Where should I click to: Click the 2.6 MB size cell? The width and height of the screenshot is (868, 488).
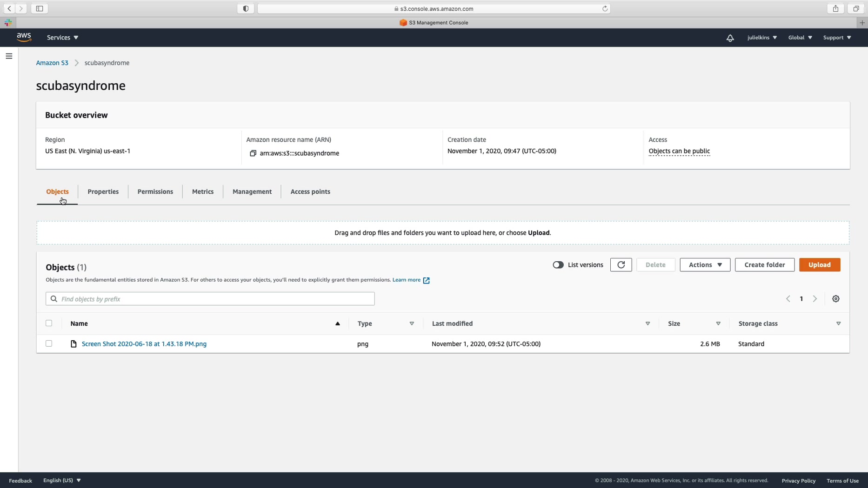click(x=710, y=344)
